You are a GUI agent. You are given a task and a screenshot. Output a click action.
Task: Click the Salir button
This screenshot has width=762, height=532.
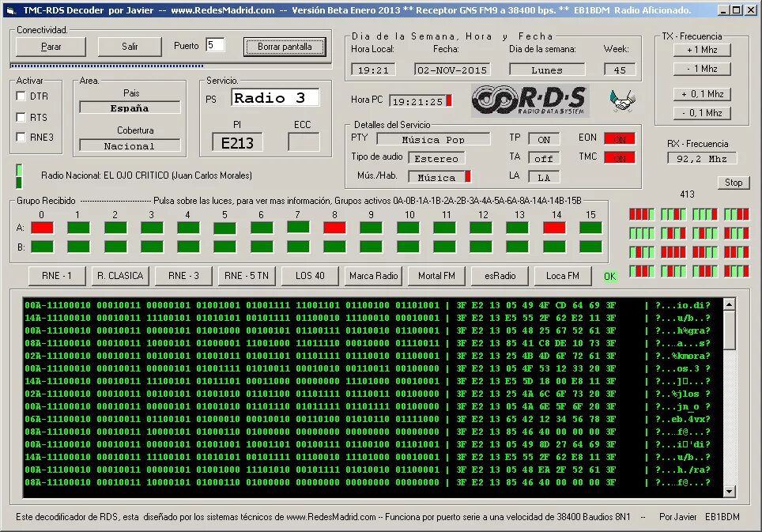[130, 47]
